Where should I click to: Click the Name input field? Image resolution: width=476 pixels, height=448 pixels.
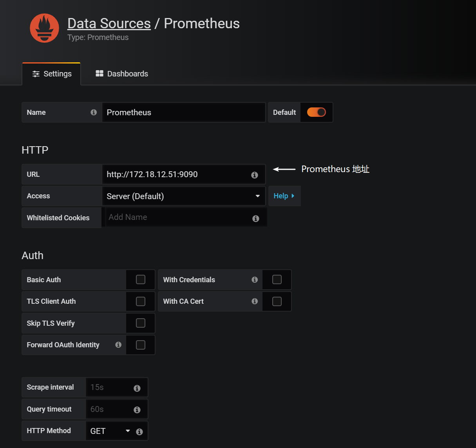tap(184, 112)
